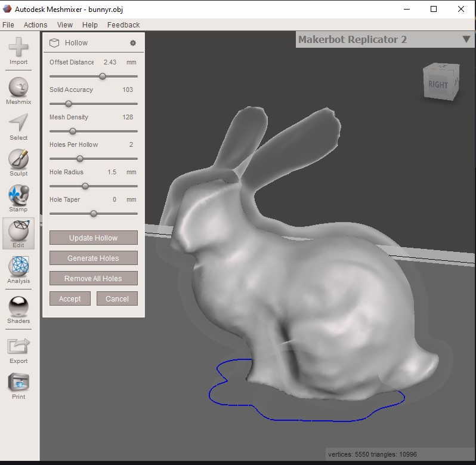This screenshot has height=465, width=476.
Task: Open the Feedback menu
Action: (x=123, y=25)
